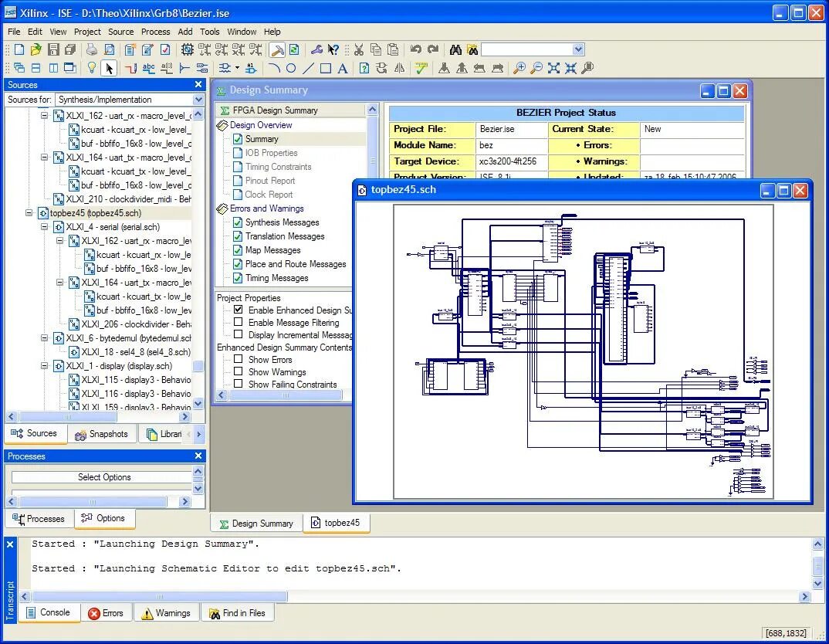Click the Find binoculars icon

tap(455, 49)
